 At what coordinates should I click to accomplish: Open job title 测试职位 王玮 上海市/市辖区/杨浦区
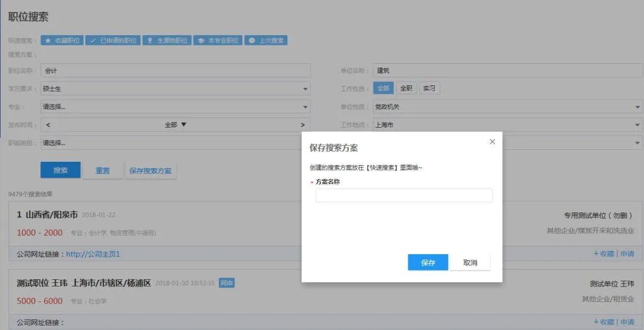[84, 283]
